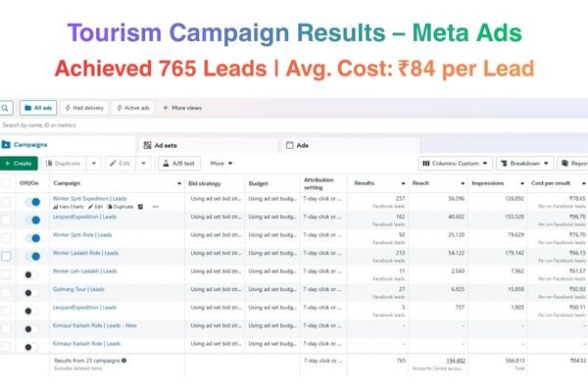Click inline Duplicate under Winter Spiti Expedition
The width and height of the screenshot is (588, 392).
point(121,207)
